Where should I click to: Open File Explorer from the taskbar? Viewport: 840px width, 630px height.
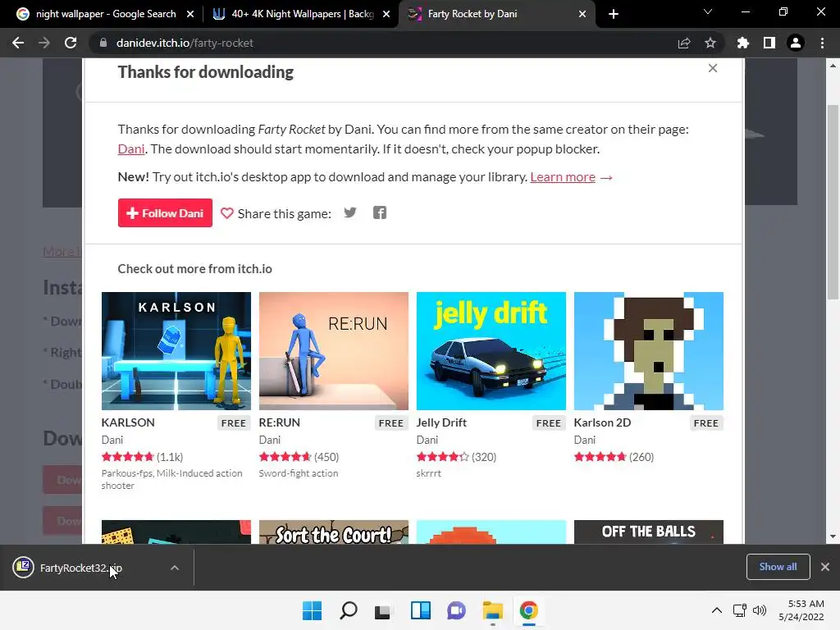[492, 610]
